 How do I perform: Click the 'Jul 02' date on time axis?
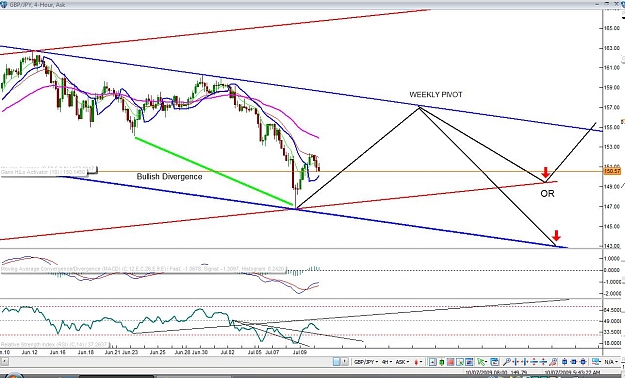[x=228, y=352]
